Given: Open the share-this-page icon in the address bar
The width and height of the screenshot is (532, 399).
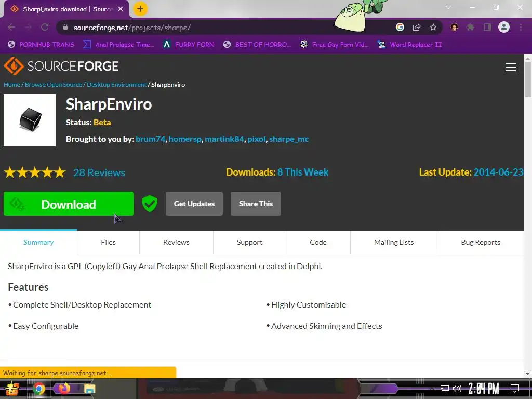Looking at the screenshot, I should coord(417,28).
